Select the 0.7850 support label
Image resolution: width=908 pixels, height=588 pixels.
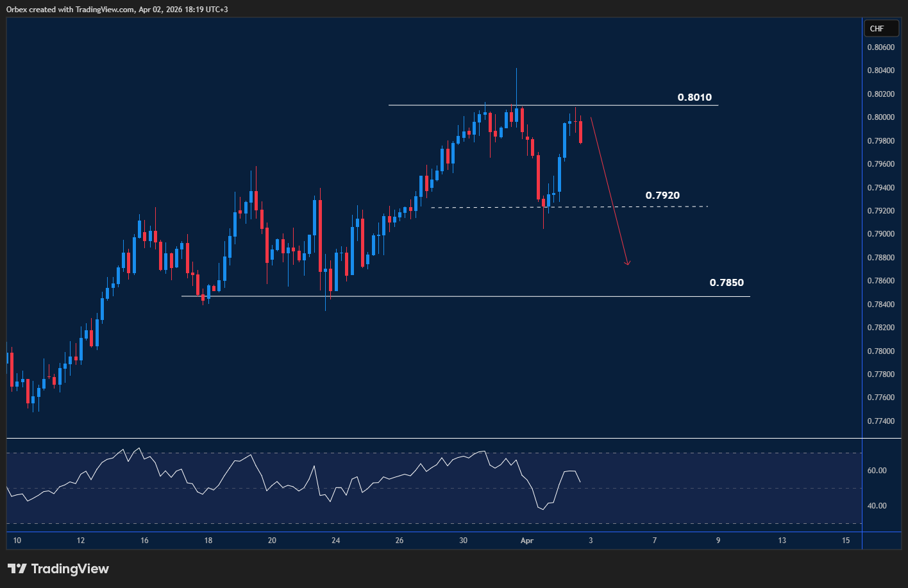727,282
